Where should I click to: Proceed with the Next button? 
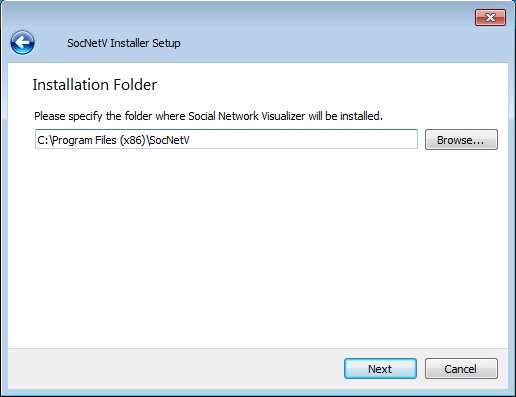[x=380, y=369]
